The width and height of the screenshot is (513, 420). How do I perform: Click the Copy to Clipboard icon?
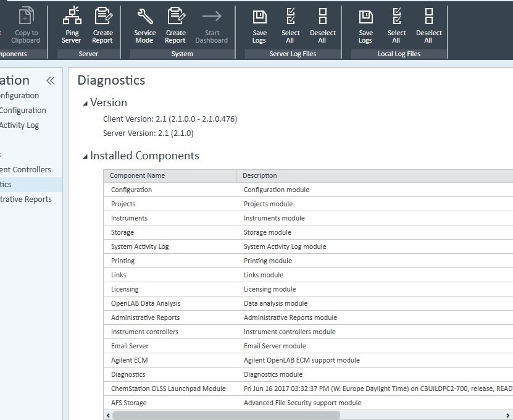pyautogui.click(x=26, y=15)
